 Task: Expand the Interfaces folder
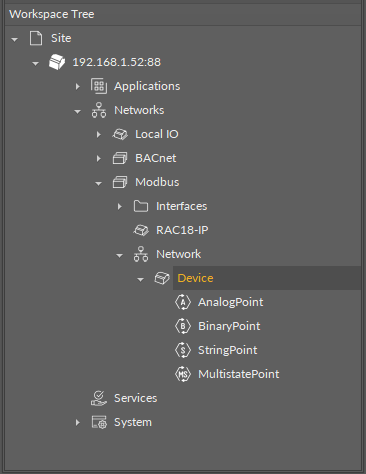tap(120, 206)
